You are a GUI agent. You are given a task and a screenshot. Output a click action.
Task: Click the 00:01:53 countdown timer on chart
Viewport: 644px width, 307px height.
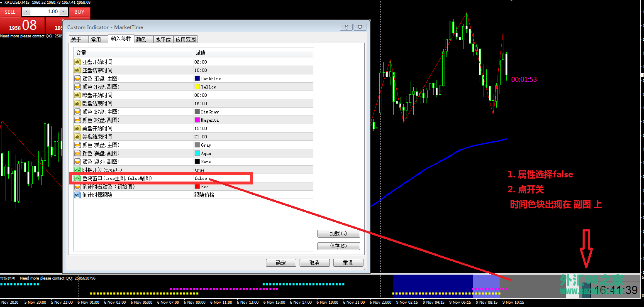[524, 79]
